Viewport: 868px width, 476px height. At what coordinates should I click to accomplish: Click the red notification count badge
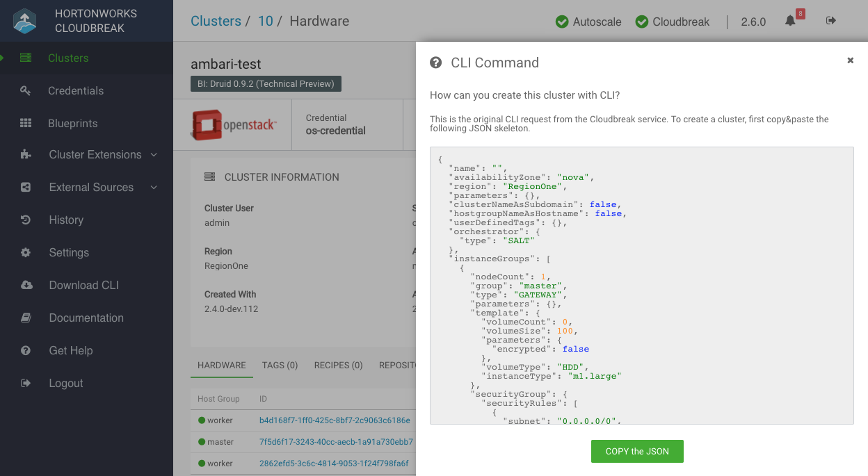(x=800, y=14)
